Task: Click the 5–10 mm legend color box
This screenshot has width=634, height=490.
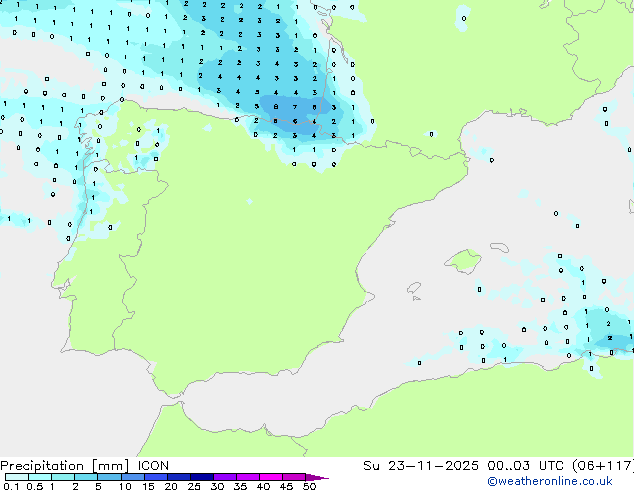Action: point(109,477)
